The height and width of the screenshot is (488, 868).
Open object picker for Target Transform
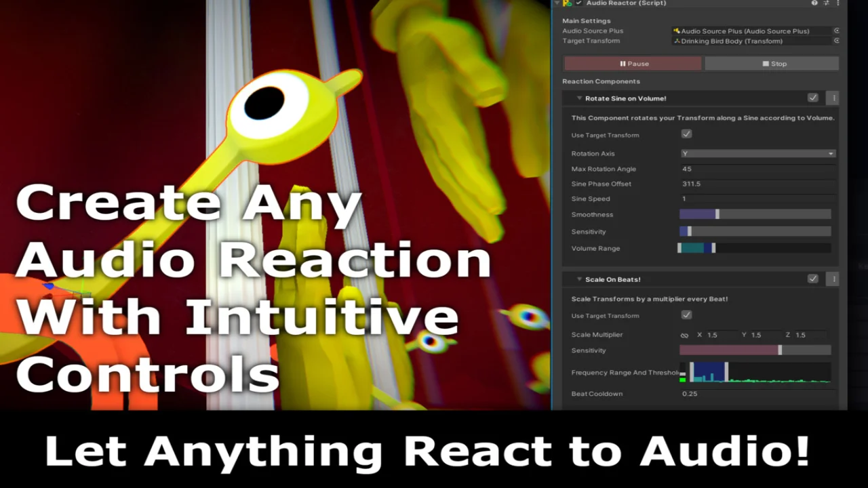tap(836, 41)
